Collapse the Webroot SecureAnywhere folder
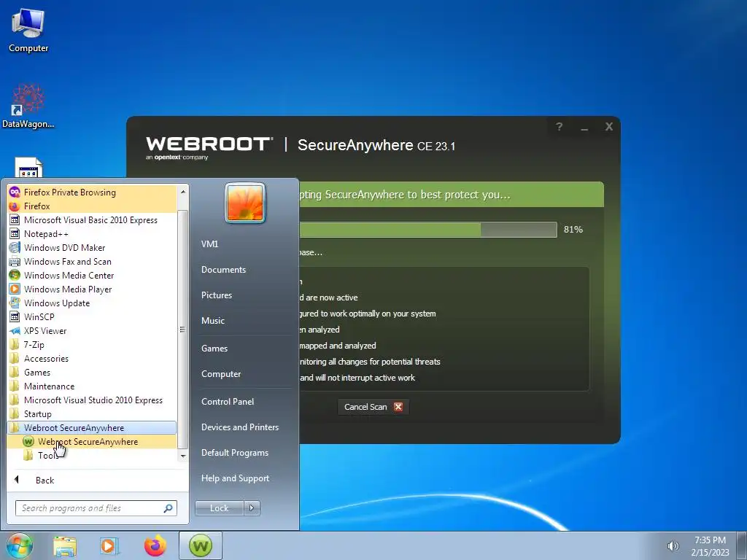The image size is (747, 560). click(x=91, y=427)
